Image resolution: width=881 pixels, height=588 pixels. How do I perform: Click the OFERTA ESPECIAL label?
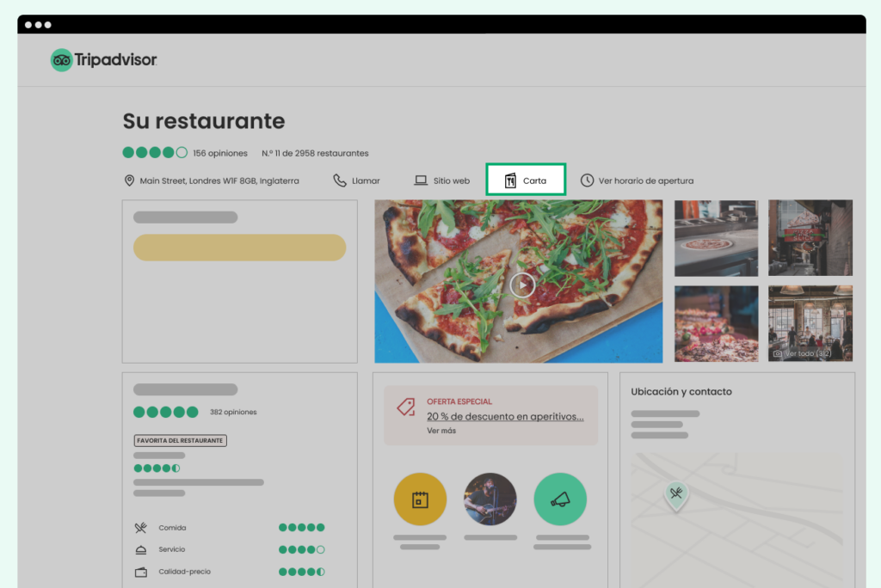(459, 401)
